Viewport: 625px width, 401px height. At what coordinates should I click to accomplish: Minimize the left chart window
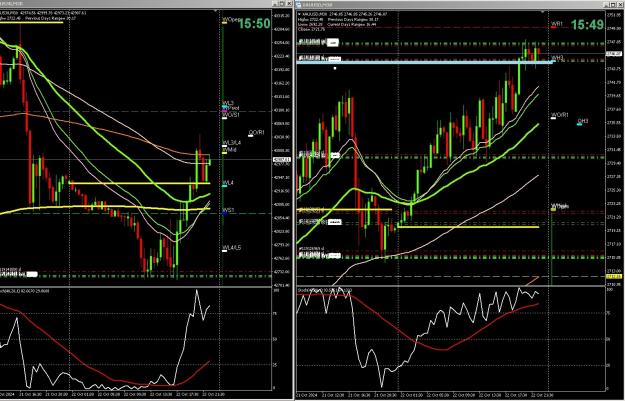pos(275,4)
